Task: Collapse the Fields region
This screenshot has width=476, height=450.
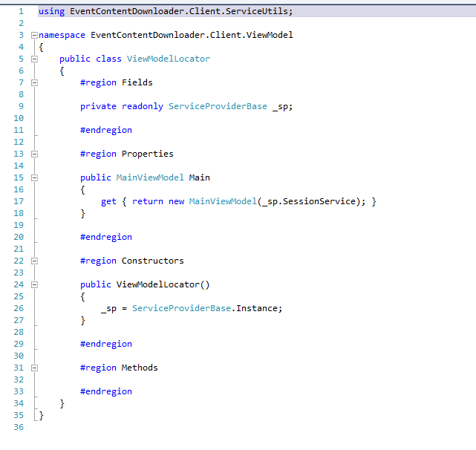Action: (34, 82)
